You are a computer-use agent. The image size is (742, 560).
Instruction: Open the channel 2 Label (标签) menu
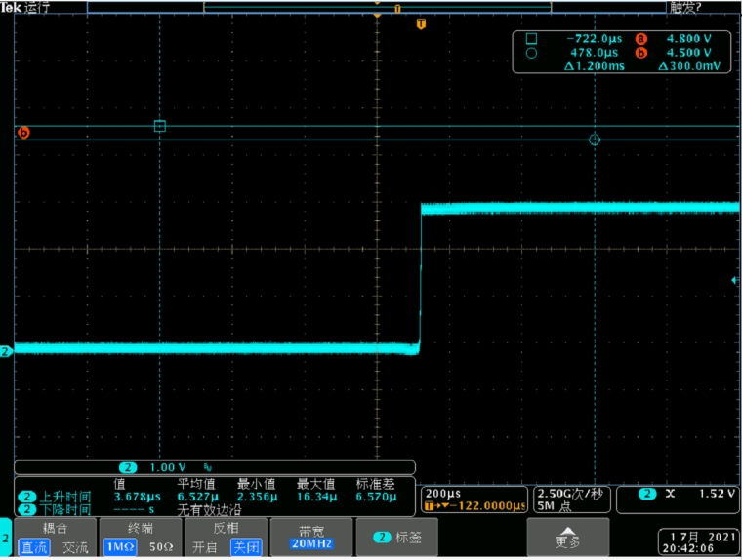click(x=396, y=538)
